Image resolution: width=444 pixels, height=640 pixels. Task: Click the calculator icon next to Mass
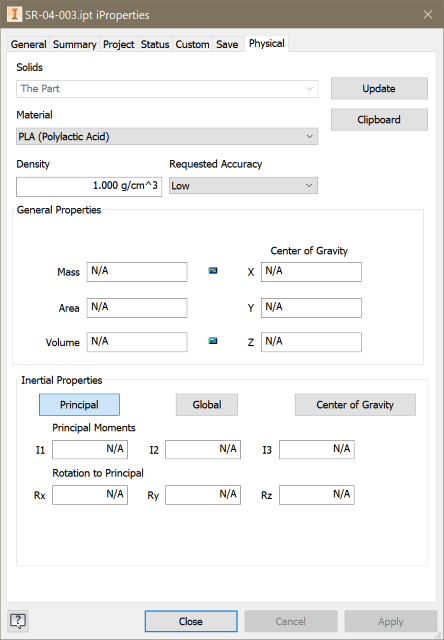(x=213, y=271)
